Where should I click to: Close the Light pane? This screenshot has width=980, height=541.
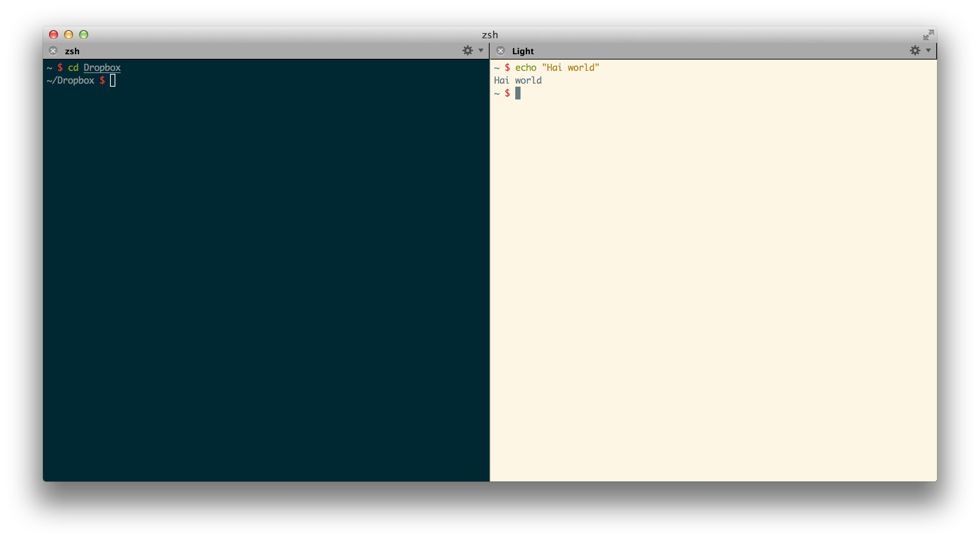(501, 51)
